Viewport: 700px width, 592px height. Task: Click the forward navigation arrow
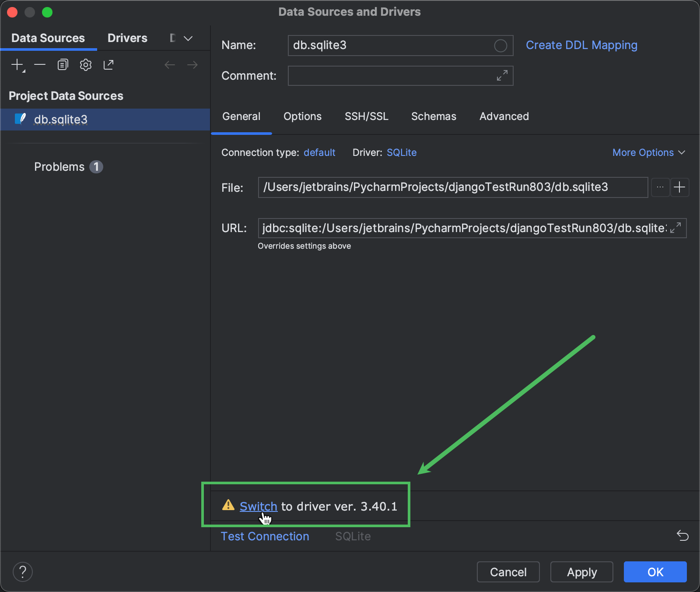[x=192, y=64]
